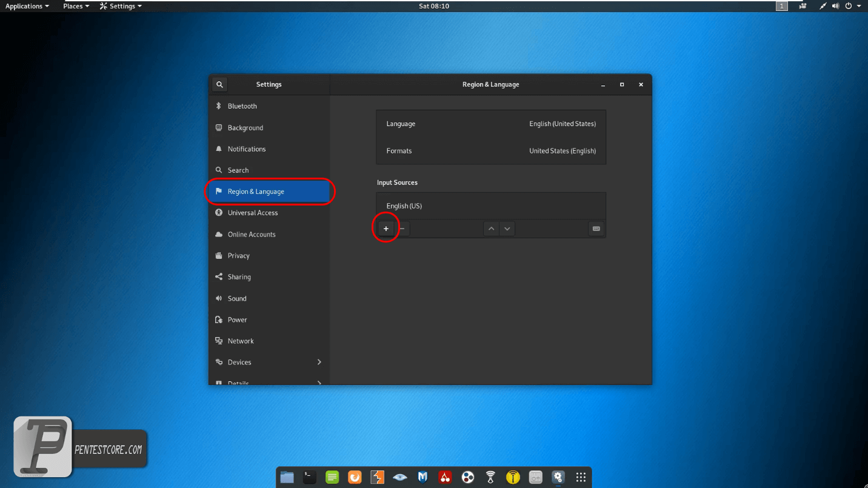Go to Privacy settings

tap(269, 256)
